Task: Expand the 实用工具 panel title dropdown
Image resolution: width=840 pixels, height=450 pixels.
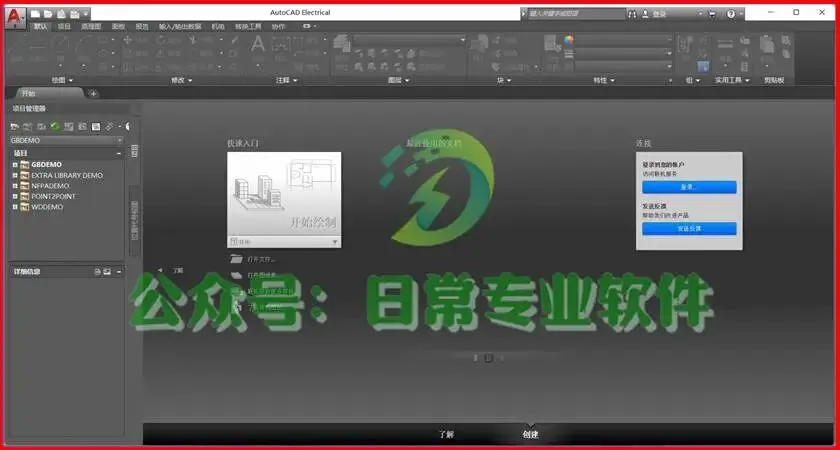Action: click(732, 80)
